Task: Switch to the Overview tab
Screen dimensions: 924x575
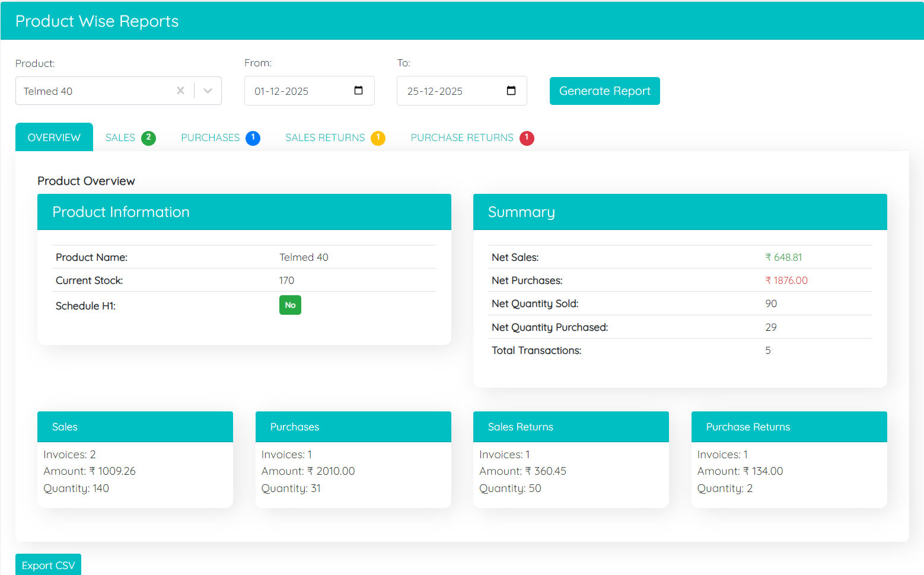Action: (54, 138)
